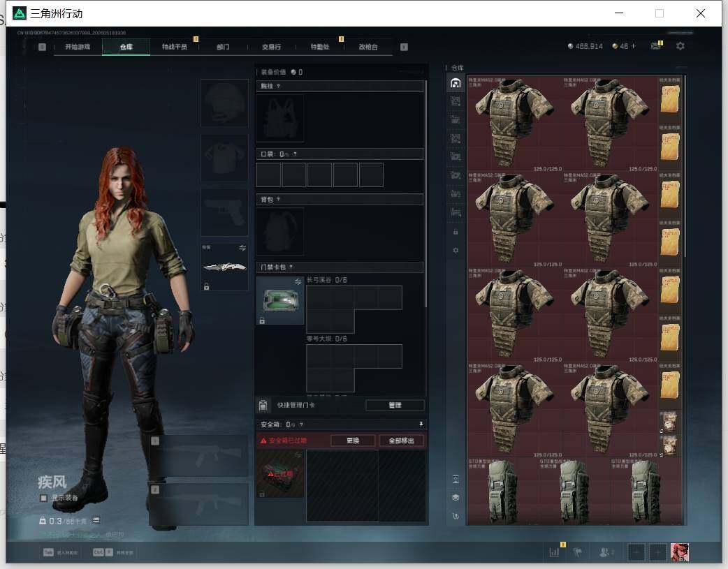Select the green keycard case item
Image resolution: width=728 pixels, height=569 pixels.
(x=280, y=301)
